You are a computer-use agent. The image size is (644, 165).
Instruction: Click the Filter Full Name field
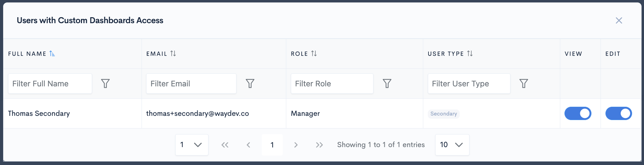(50, 84)
